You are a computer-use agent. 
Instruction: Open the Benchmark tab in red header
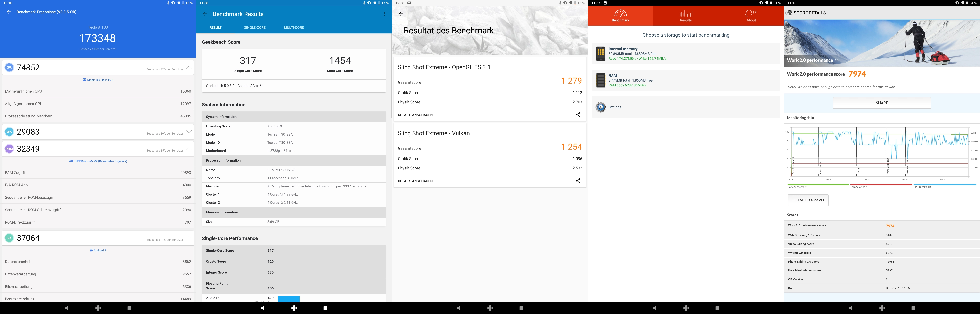621,16
